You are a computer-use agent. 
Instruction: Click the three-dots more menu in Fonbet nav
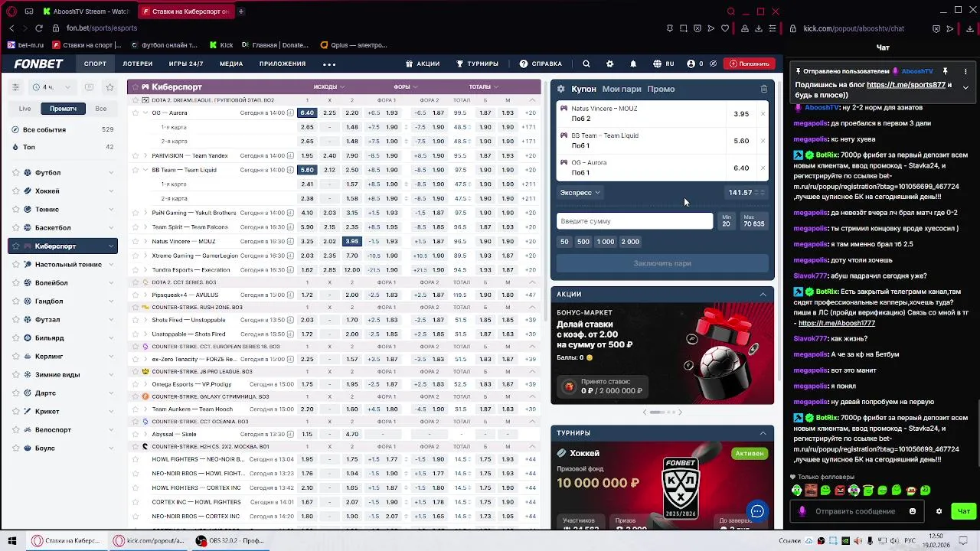pos(329,64)
